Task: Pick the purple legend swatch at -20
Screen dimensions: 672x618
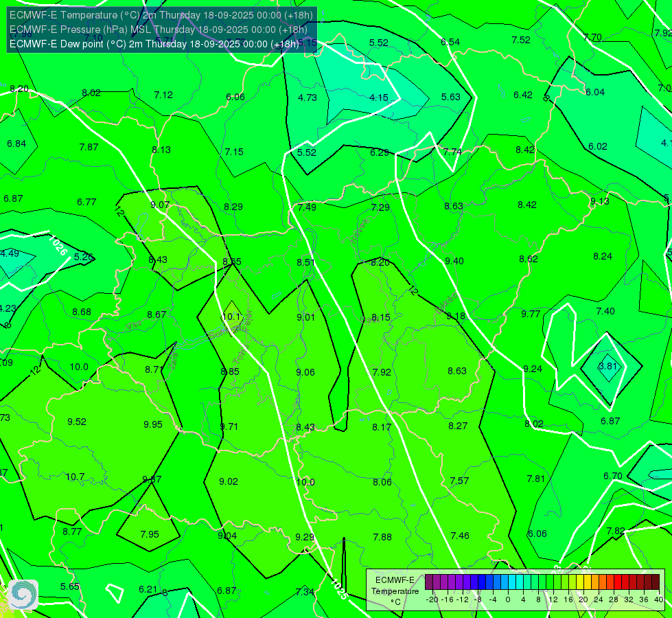Action: point(429,582)
